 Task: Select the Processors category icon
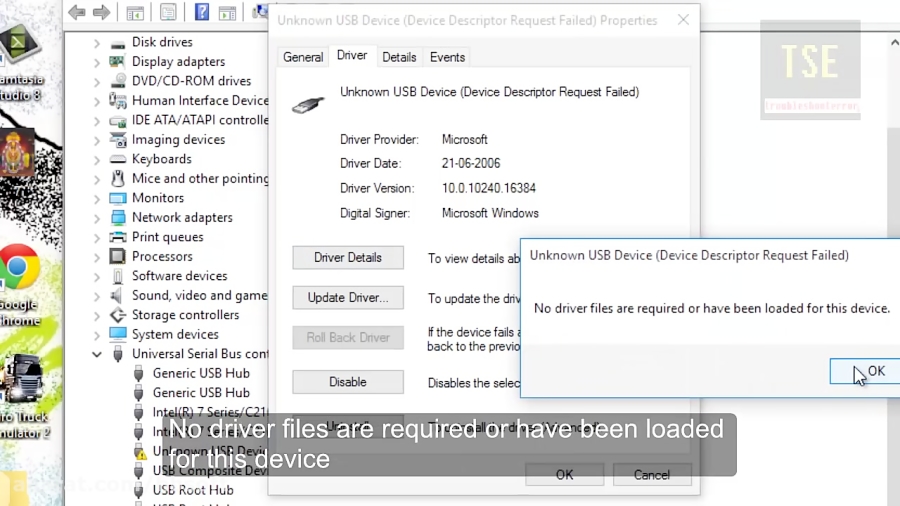pos(117,256)
